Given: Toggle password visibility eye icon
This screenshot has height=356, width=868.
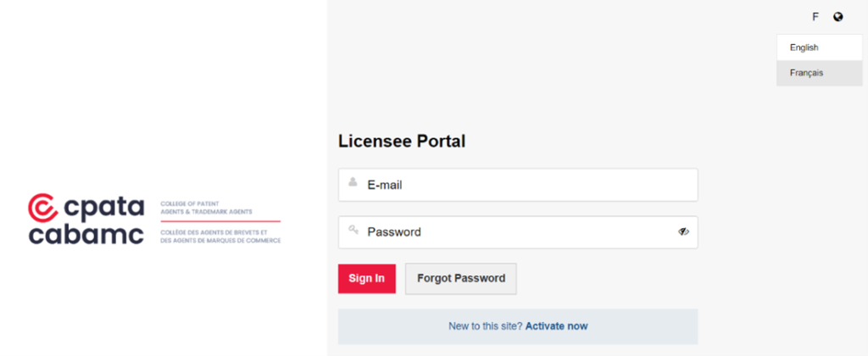Looking at the screenshot, I should click(684, 232).
